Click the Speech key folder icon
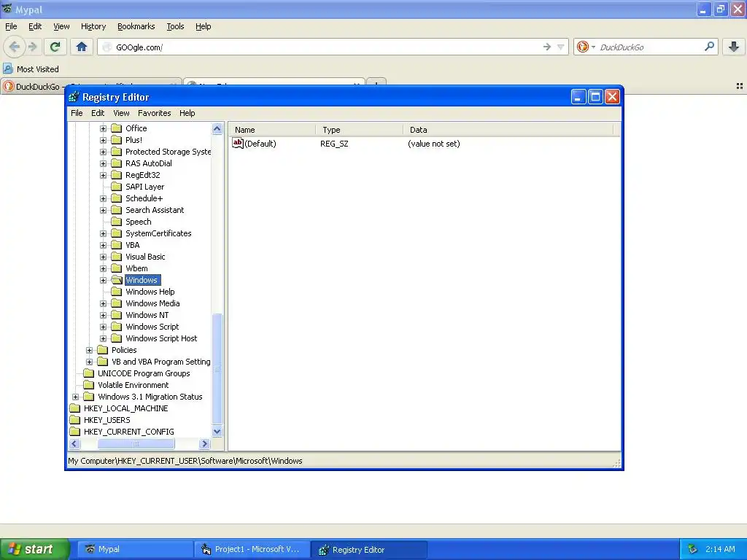 [117, 222]
